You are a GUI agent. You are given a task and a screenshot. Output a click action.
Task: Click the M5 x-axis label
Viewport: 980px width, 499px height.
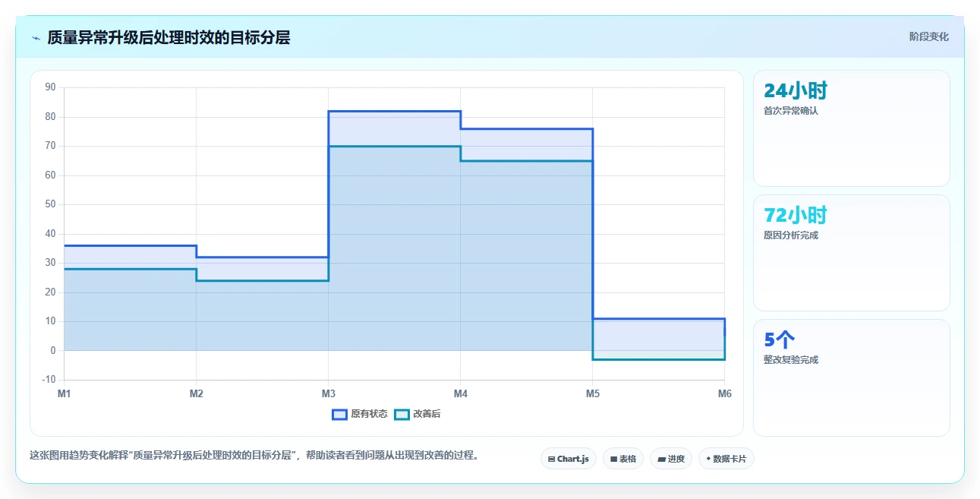[x=593, y=393]
